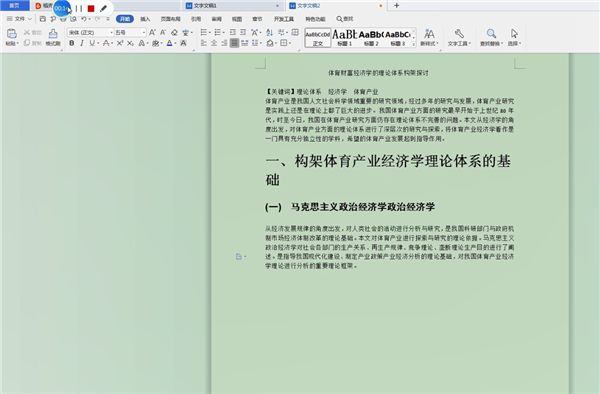This screenshot has height=394, width=600.
Task: Open a new tab with the plus button
Action: tap(396, 5)
